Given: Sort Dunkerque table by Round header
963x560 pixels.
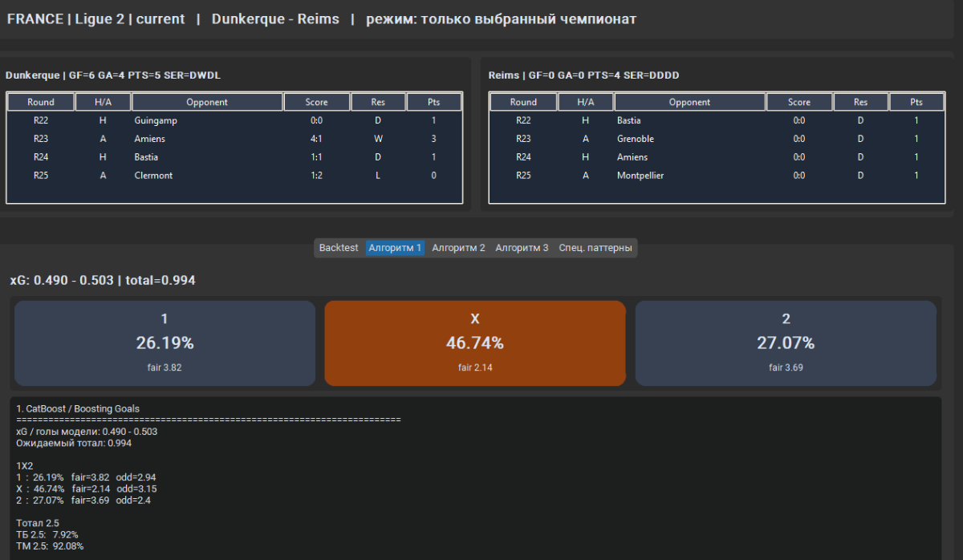Looking at the screenshot, I should pyautogui.click(x=41, y=102).
